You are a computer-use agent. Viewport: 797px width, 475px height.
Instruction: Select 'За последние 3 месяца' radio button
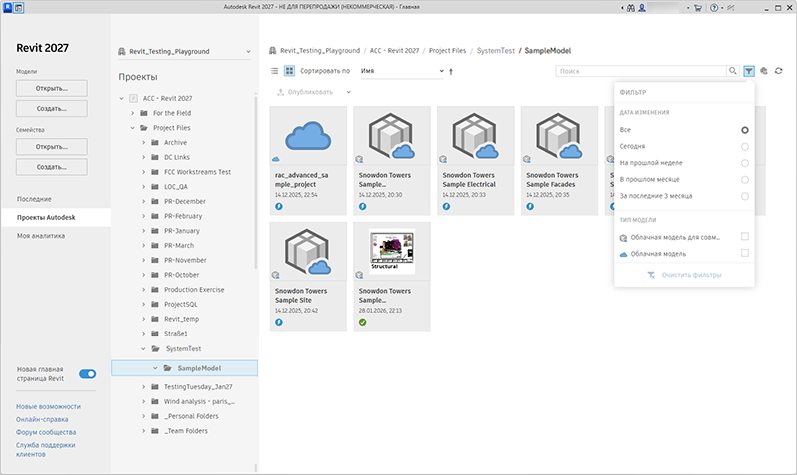(745, 196)
